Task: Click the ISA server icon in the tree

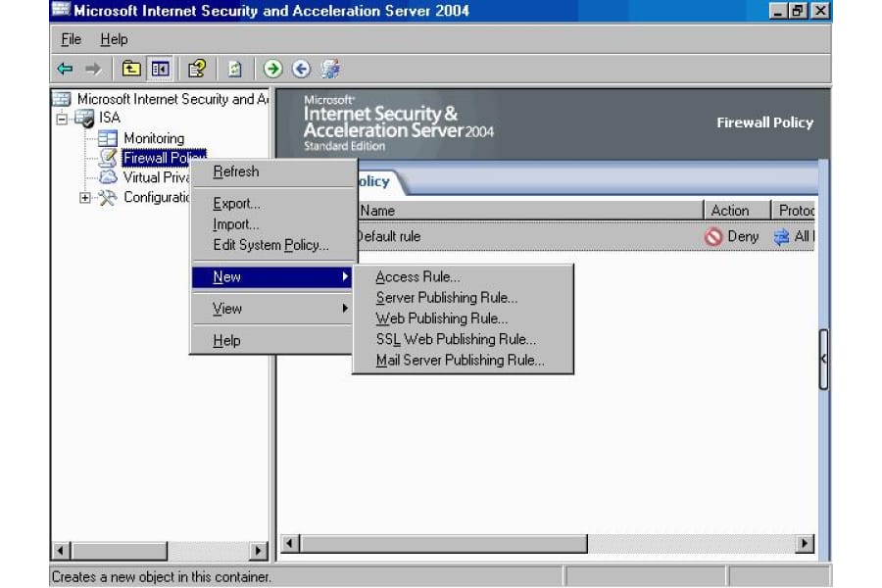Action: (x=85, y=118)
